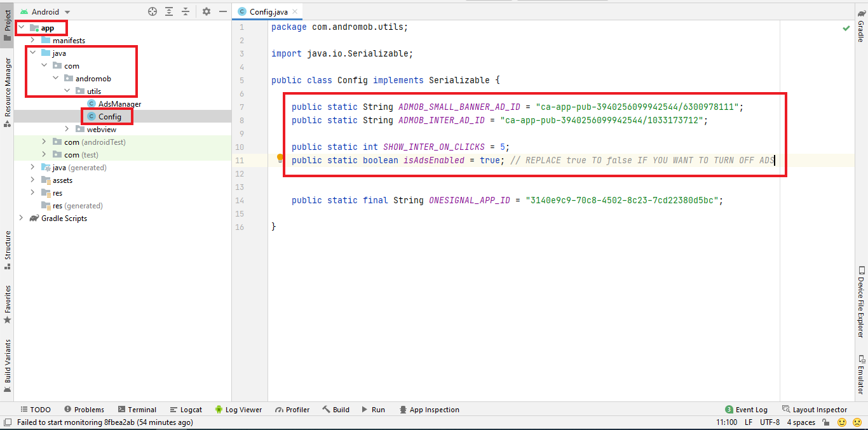This screenshot has width=868, height=430.
Task: Open the Event Log button
Action: tap(747, 410)
